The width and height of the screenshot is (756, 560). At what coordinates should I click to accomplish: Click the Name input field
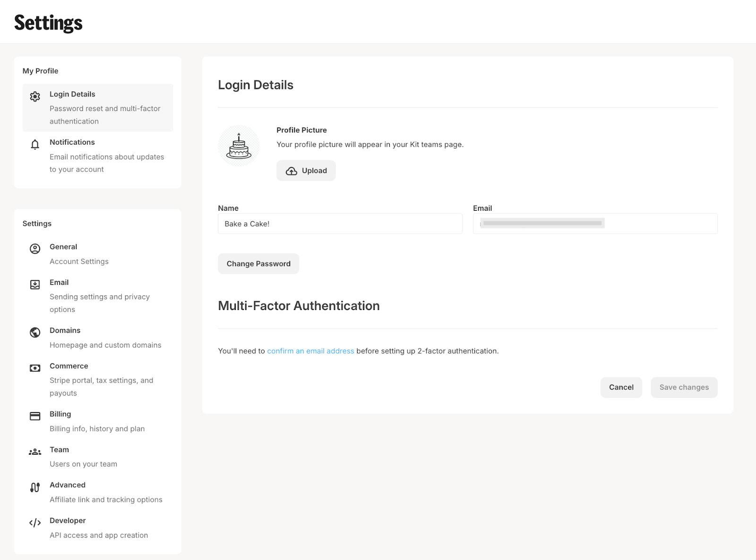pyautogui.click(x=340, y=224)
